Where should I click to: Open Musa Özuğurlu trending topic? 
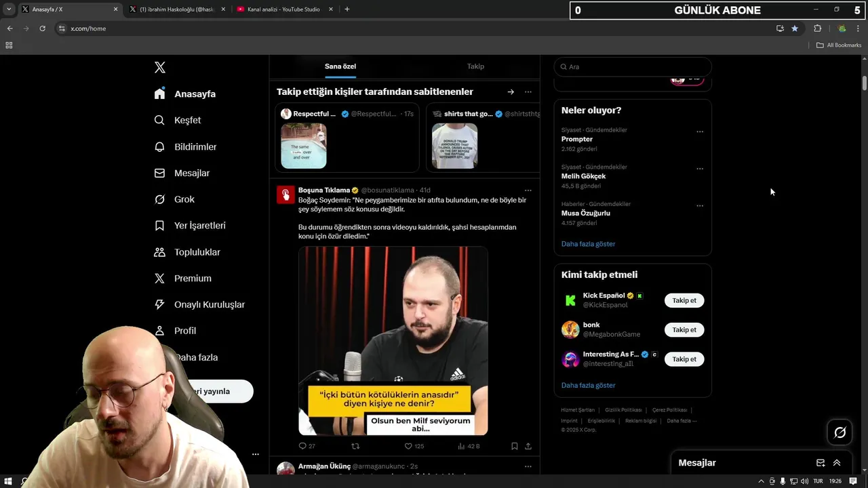pos(586,213)
